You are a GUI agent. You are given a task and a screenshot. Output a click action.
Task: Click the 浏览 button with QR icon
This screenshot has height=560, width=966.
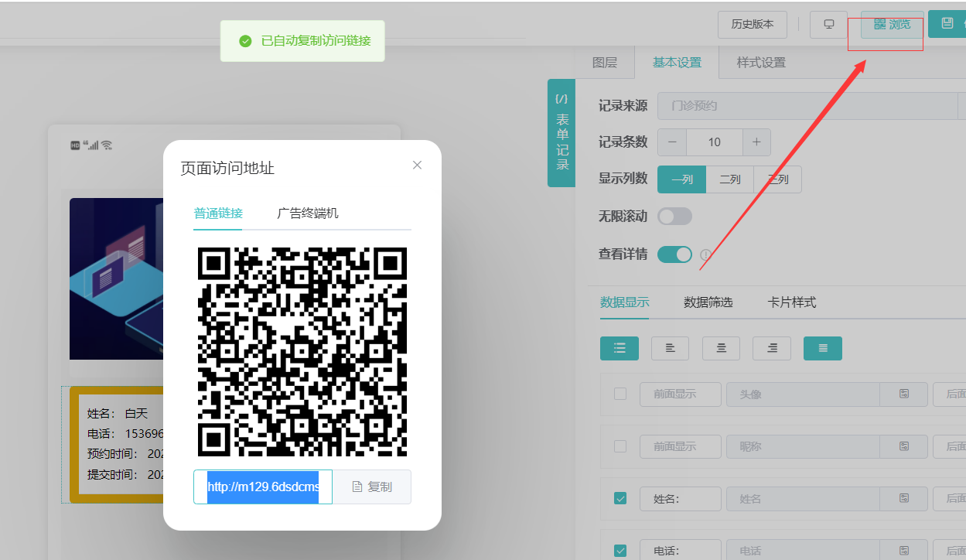coord(893,25)
